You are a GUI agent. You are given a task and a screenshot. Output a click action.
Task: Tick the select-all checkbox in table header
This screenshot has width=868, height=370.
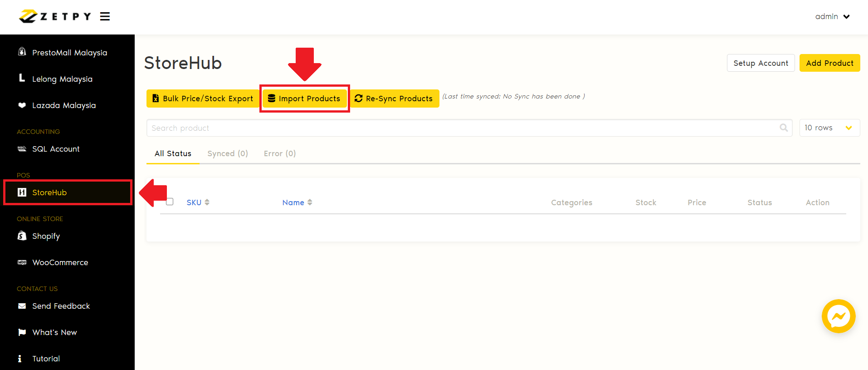pyautogui.click(x=170, y=202)
